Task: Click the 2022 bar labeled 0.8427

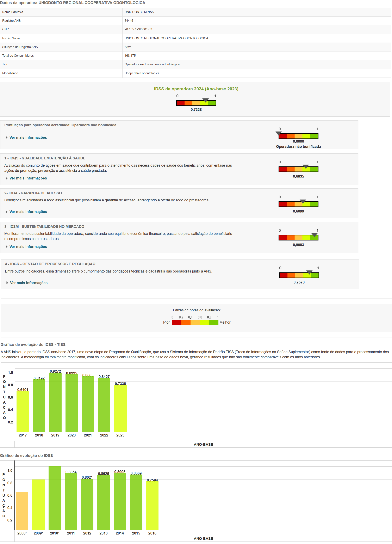Action: tap(104, 405)
